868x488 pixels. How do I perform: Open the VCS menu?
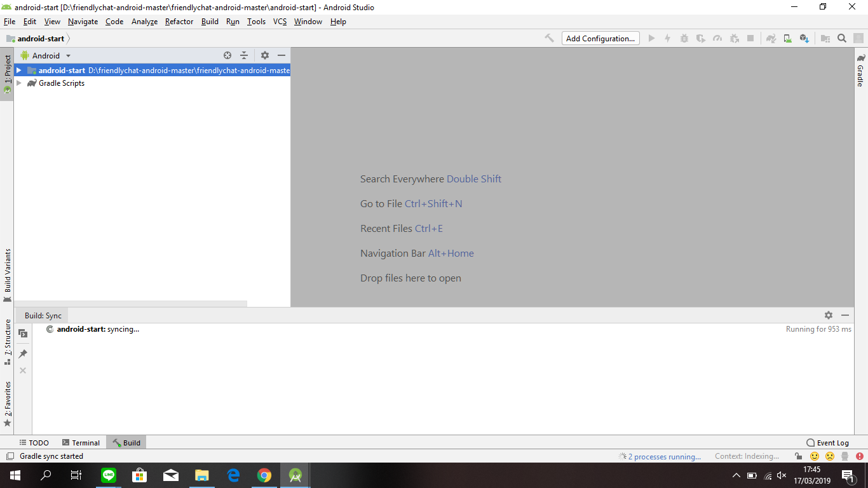click(x=280, y=22)
